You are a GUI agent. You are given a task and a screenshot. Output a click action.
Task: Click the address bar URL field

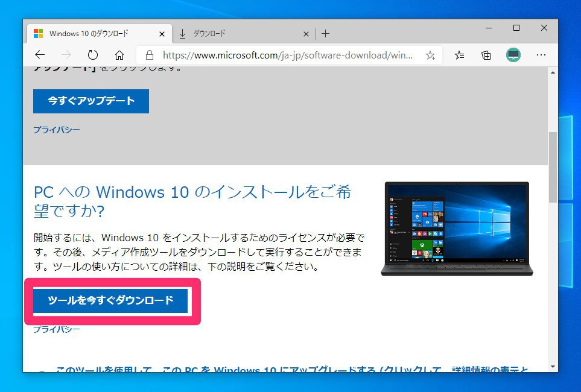[288, 55]
